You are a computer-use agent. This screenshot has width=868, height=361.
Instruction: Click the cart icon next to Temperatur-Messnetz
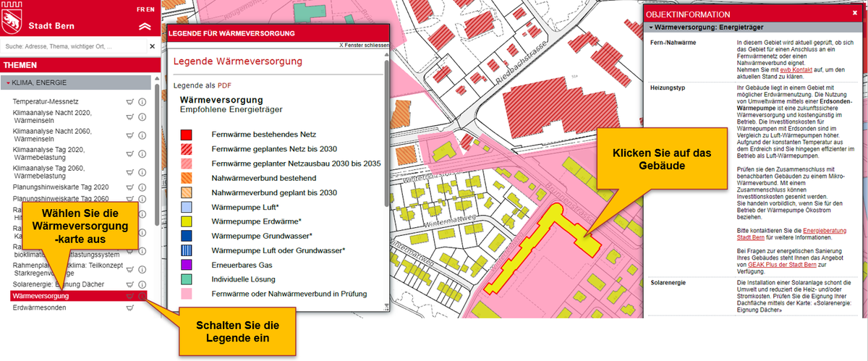(130, 102)
